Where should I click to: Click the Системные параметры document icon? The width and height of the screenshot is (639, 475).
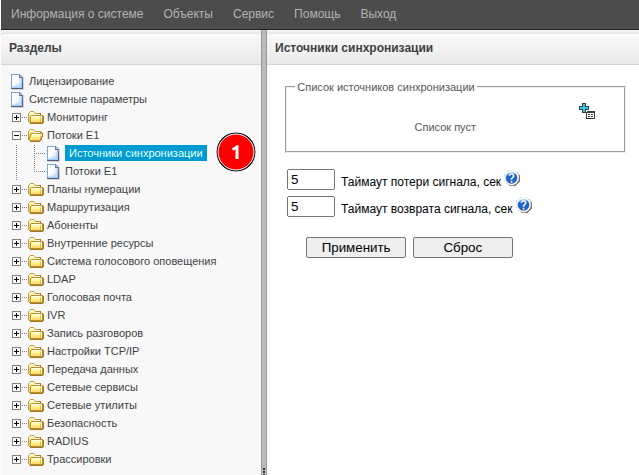pyautogui.click(x=16, y=99)
